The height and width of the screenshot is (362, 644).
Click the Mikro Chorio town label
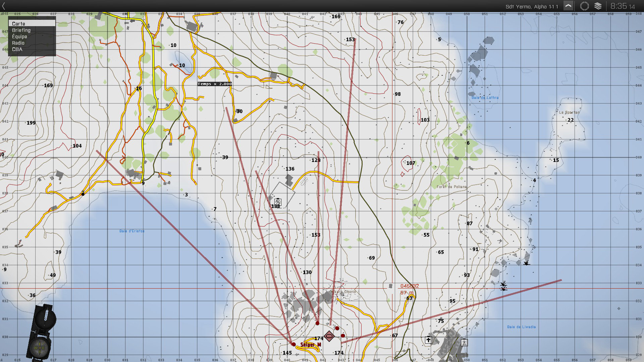click(343, 292)
